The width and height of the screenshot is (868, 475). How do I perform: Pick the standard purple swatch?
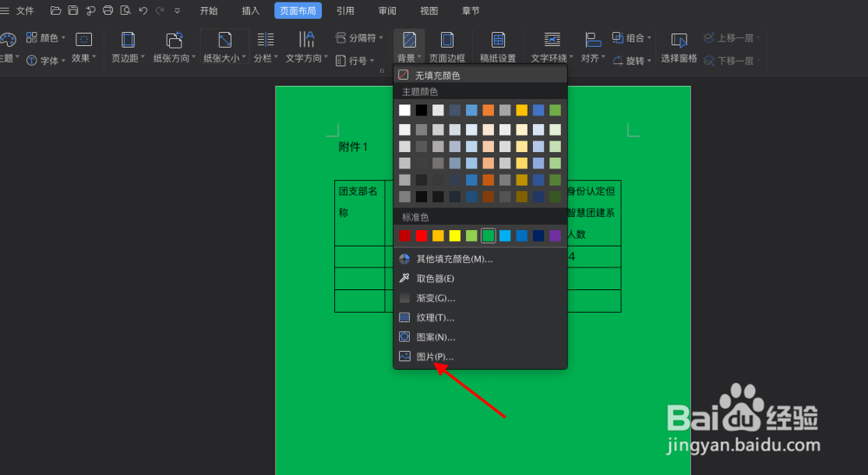[555, 236]
